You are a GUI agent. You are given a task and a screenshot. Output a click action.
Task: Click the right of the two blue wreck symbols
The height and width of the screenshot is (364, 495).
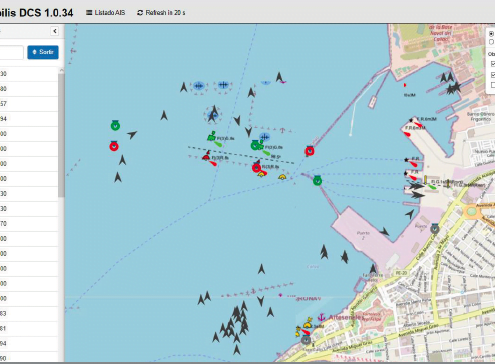click(x=223, y=85)
